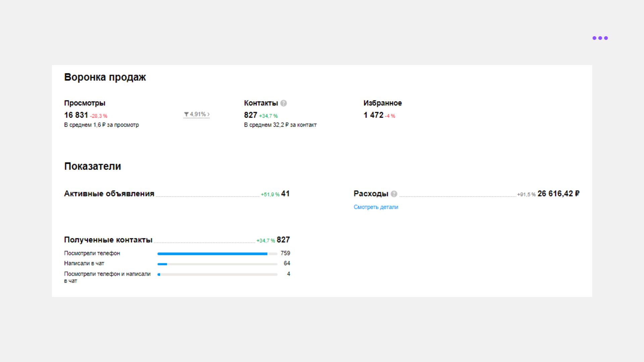Click the В среднем 32,2 ₽ за контакт text
This screenshot has height=362, width=644.
click(x=280, y=125)
